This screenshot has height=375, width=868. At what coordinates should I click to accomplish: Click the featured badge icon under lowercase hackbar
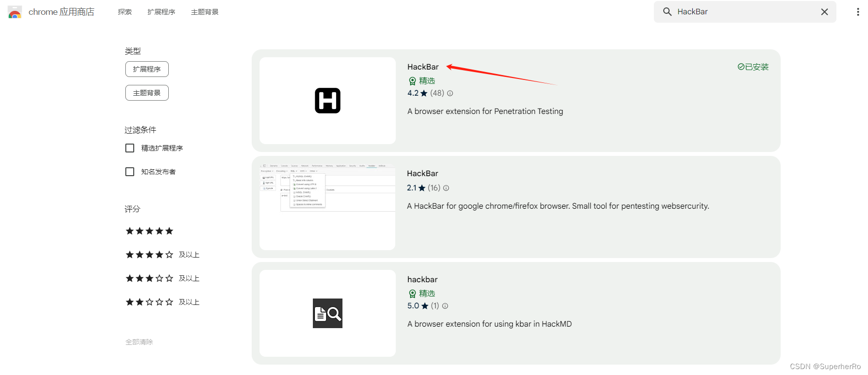(413, 294)
